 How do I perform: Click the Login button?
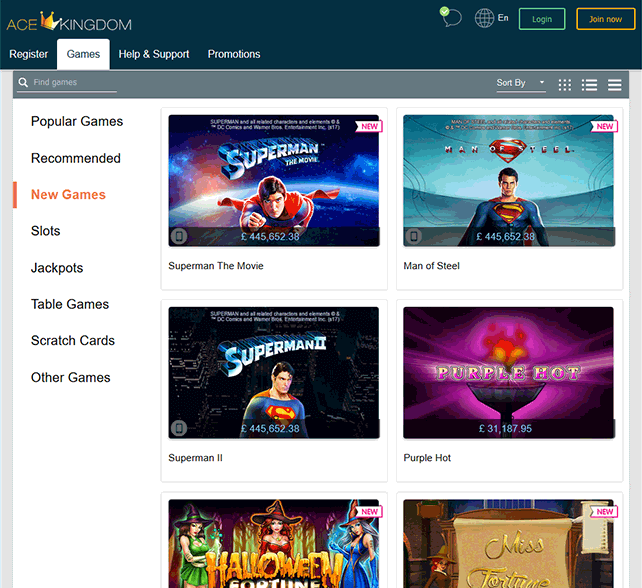(x=542, y=19)
